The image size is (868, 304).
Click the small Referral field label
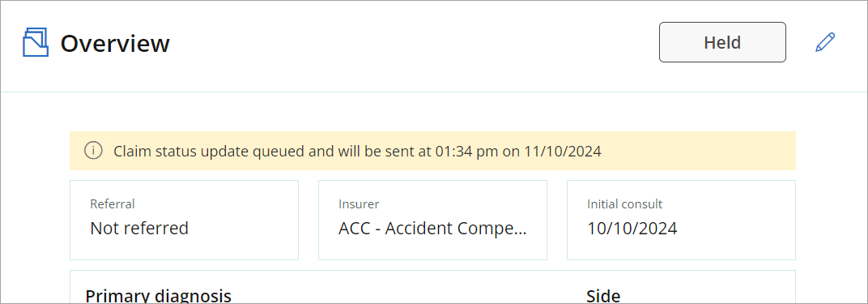click(x=113, y=203)
